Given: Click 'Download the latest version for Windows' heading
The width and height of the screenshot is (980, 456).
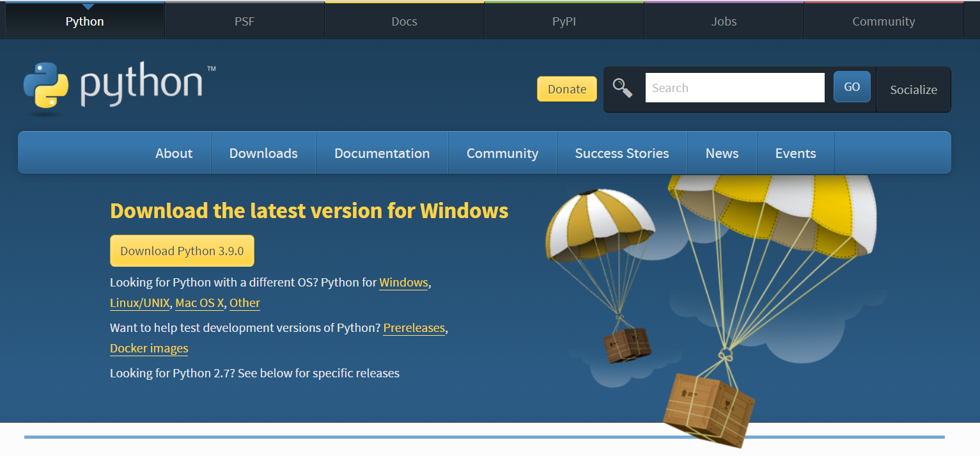Looking at the screenshot, I should tap(309, 210).
